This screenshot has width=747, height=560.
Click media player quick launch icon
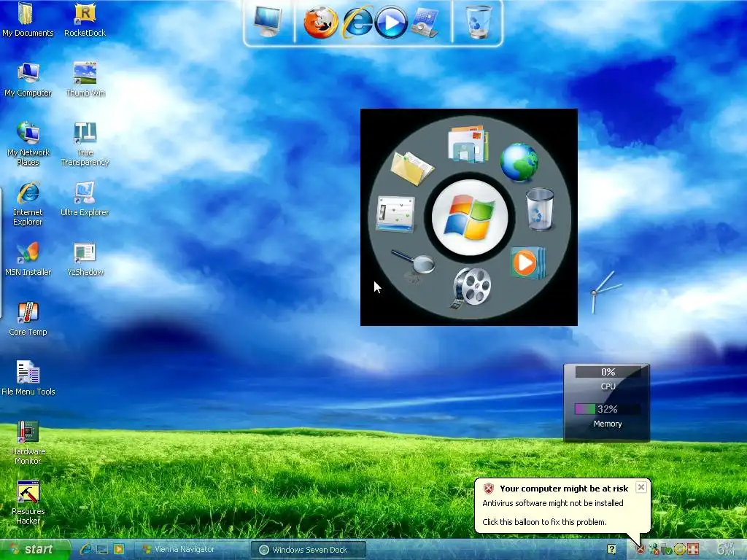(119, 550)
